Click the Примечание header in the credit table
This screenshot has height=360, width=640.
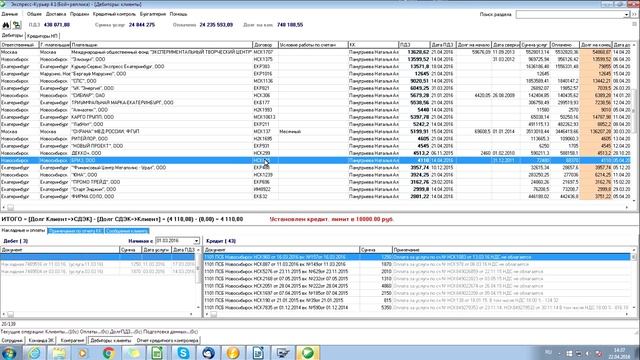[512, 249]
